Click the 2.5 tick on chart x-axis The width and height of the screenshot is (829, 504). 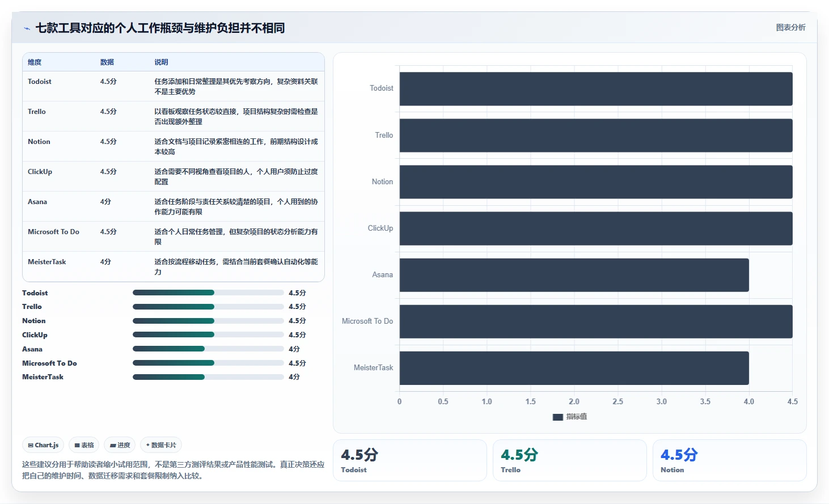[618, 401]
